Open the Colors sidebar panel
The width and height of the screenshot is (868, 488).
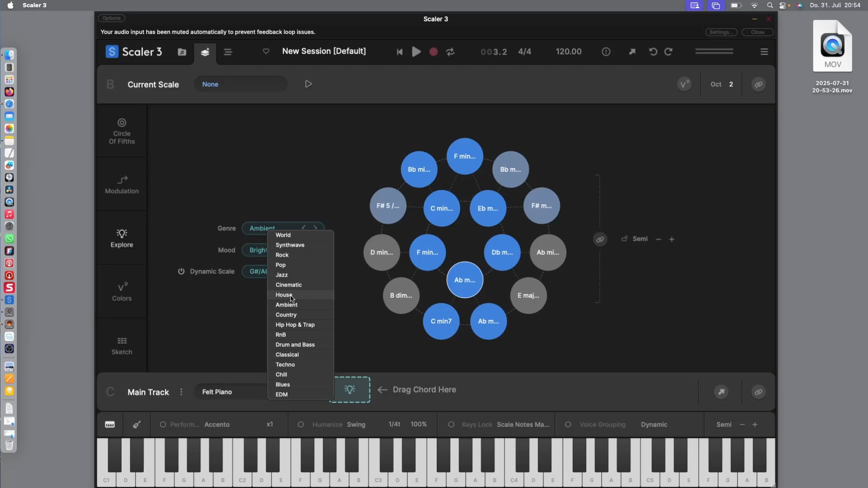click(122, 291)
